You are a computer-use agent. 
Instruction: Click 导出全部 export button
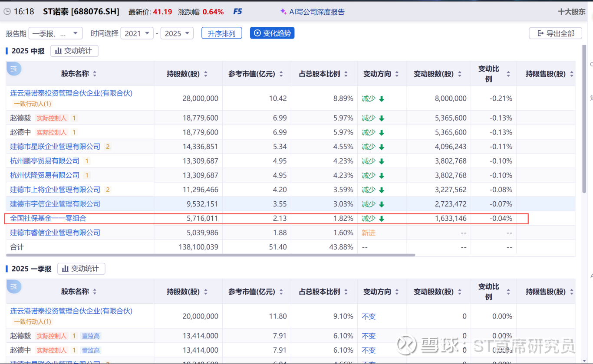(555, 33)
